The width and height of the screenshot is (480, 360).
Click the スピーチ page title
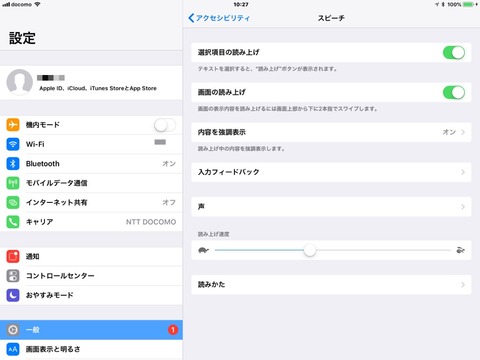coord(331,18)
